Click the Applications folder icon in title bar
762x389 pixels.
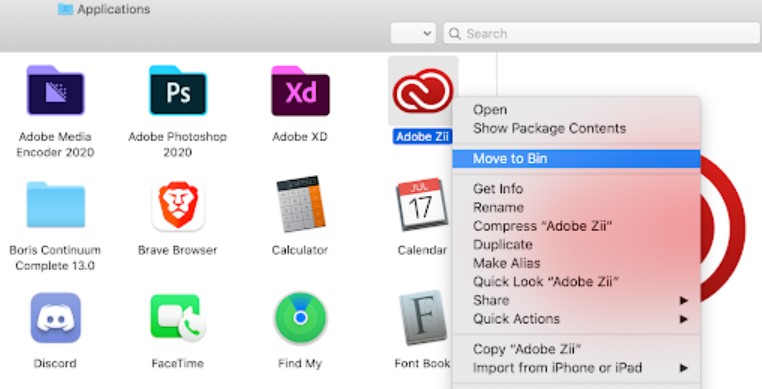pyautogui.click(x=65, y=9)
